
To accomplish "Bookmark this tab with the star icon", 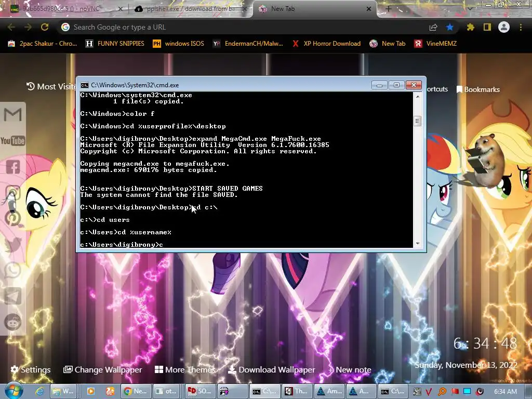I will coord(449,27).
